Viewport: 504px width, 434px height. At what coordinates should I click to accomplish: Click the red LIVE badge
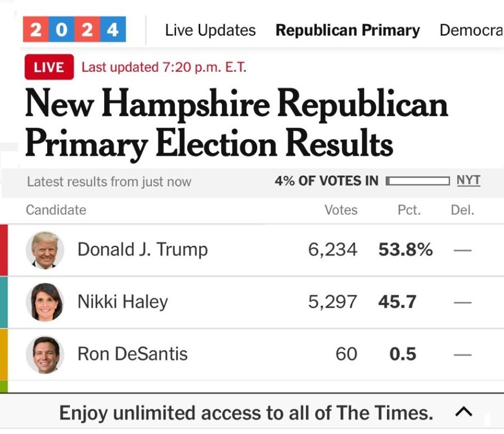(49, 67)
